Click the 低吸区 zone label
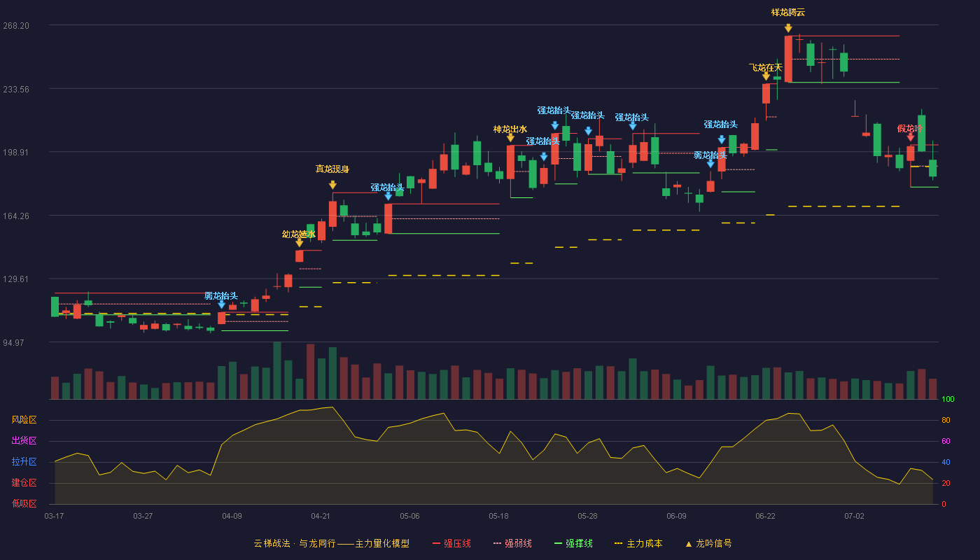 pyautogui.click(x=24, y=503)
